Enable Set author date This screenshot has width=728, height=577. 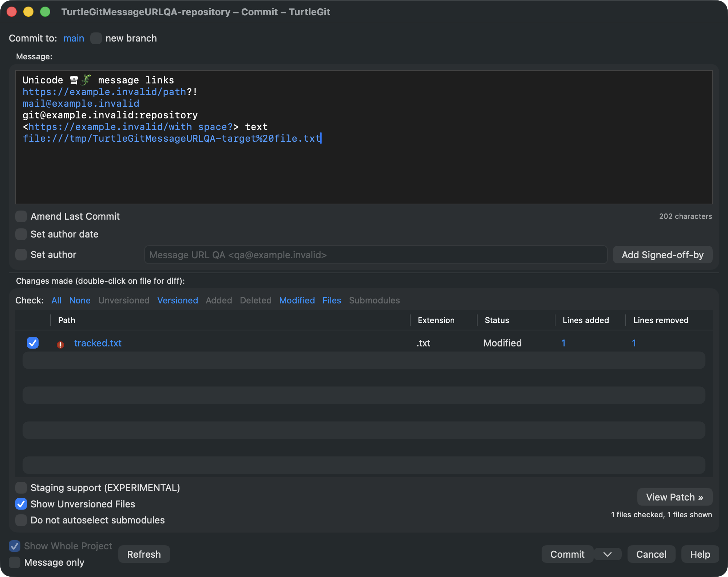coord(21,234)
